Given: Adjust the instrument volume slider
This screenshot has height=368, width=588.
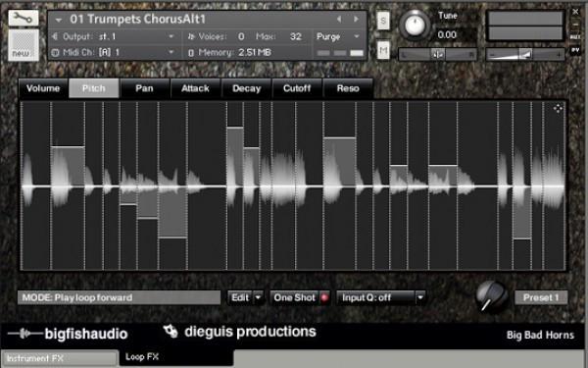Looking at the screenshot, I should click(x=525, y=54).
